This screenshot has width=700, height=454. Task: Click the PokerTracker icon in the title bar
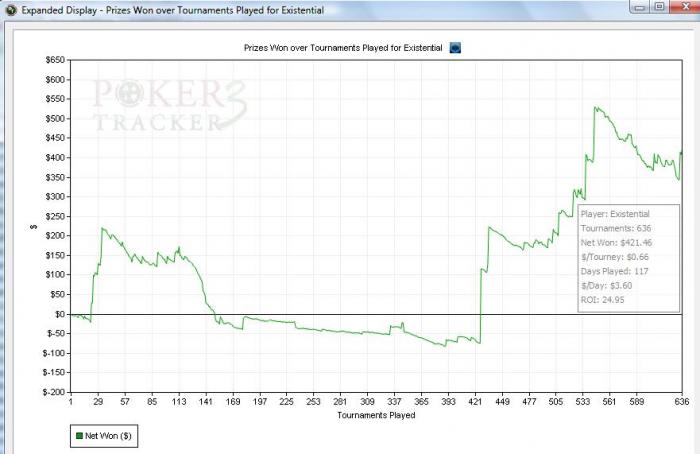pos(11,10)
